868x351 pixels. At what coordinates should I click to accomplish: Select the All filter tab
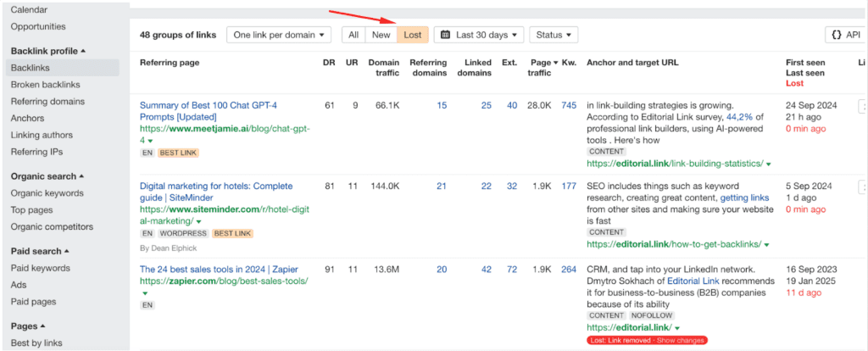[x=353, y=35]
